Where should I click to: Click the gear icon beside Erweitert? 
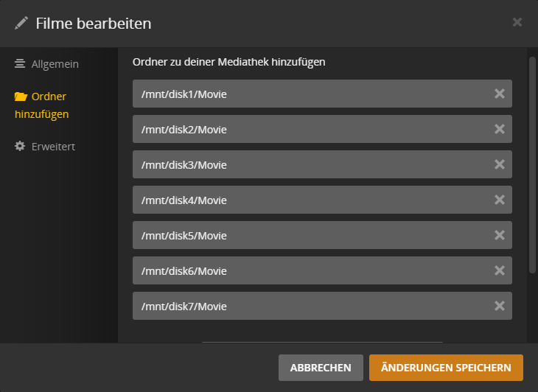click(20, 146)
